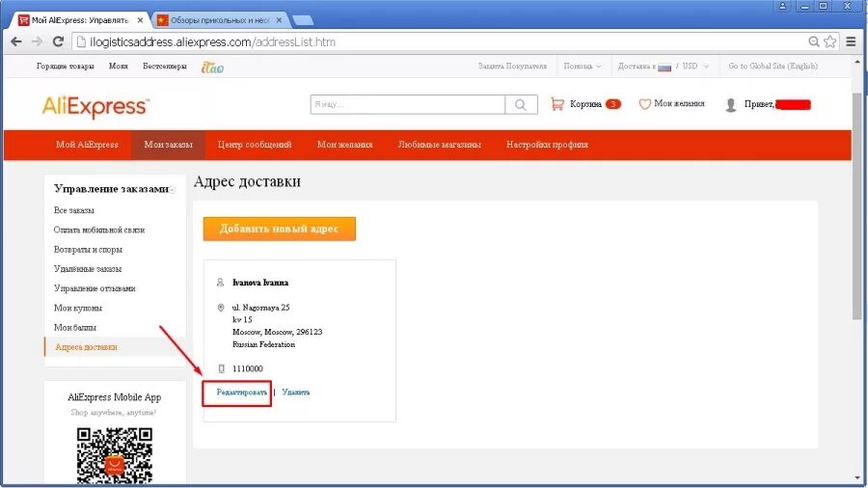Open the Мой AliExpress menu item
The width and height of the screenshot is (868, 488).
click(x=87, y=145)
